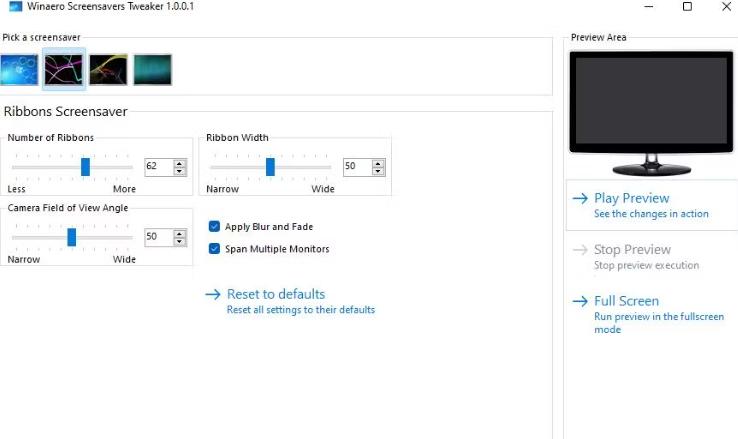Viewport: 738px width, 439px height.
Task: Uncheck Apply Blur and Fade checkbox
Action: click(214, 226)
